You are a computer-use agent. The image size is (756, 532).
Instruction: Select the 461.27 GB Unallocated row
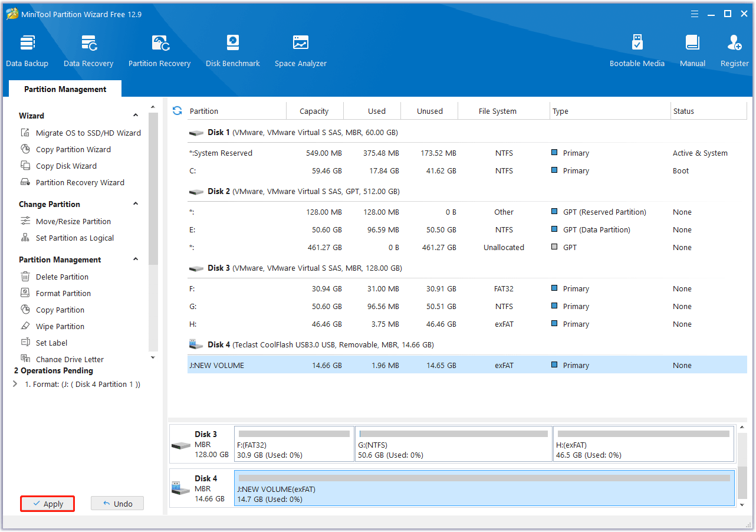click(467, 247)
